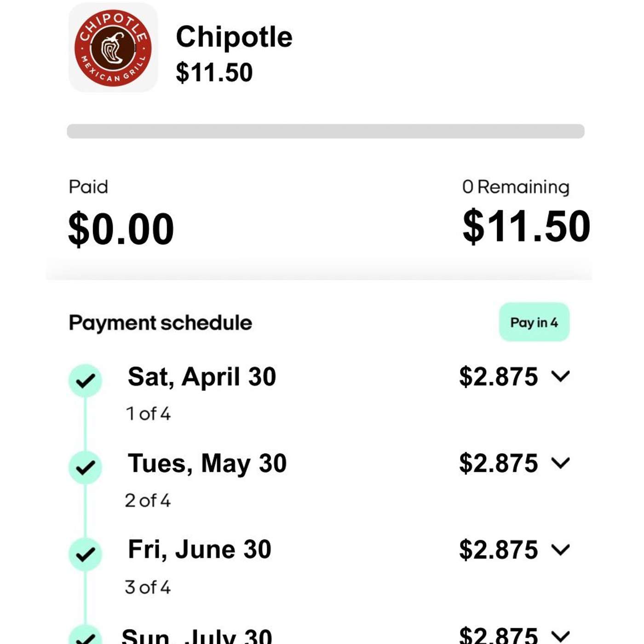The width and height of the screenshot is (644, 644).
Task: Click the checkmark for Fri, June 30
Action: [86, 554]
